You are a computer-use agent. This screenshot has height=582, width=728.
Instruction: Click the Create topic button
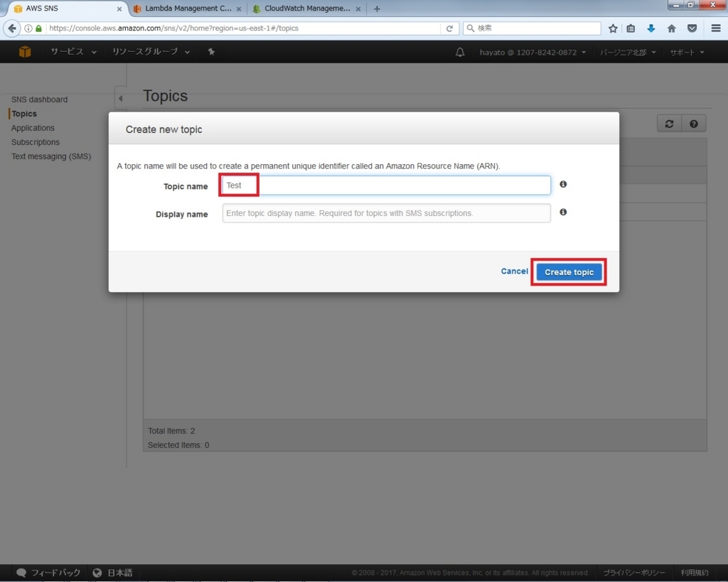click(569, 272)
